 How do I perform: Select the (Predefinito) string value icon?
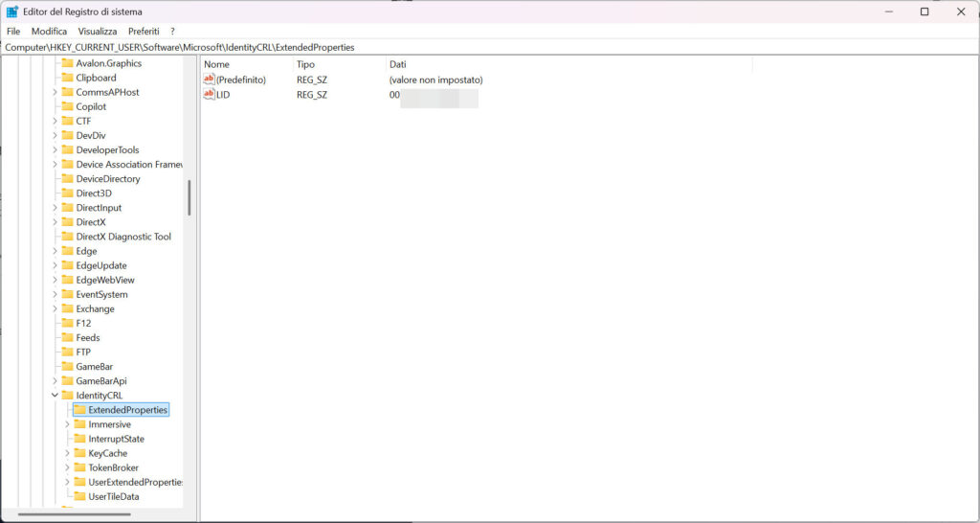pos(210,80)
